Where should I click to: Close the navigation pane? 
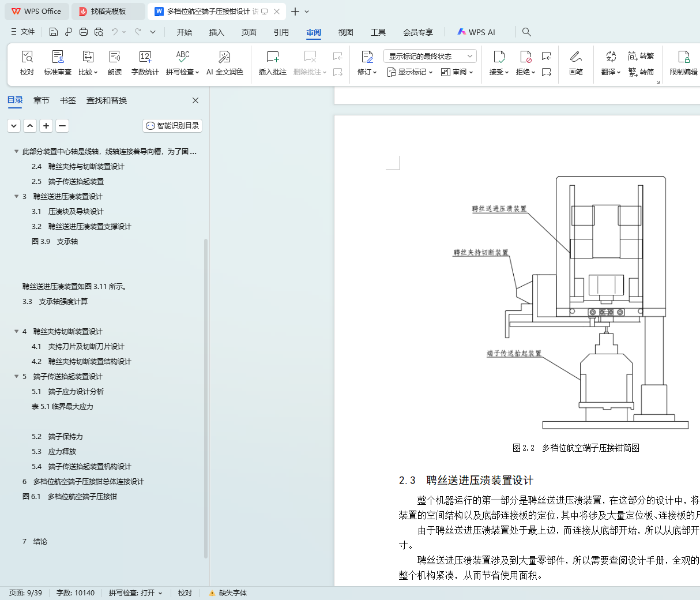(x=195, y=100)
